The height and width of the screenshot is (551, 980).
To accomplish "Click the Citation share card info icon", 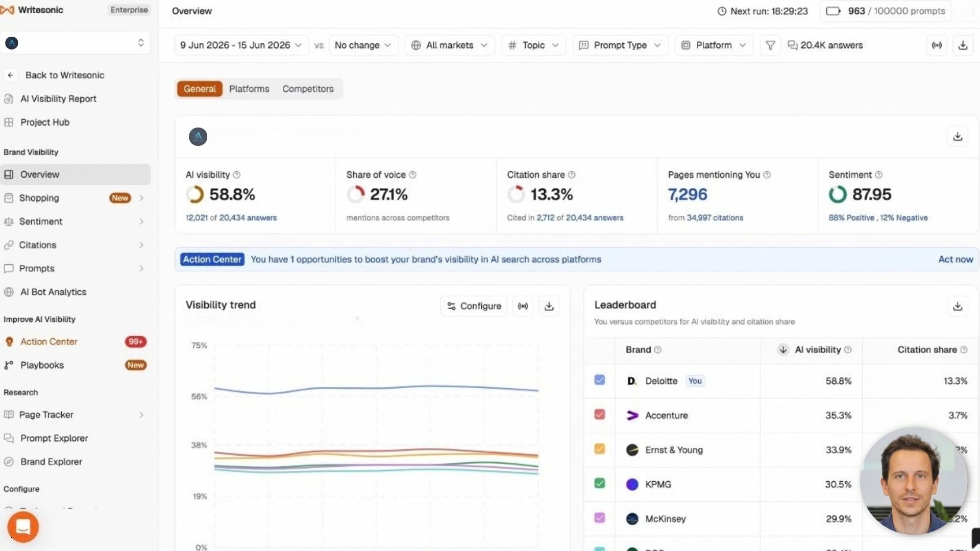I will 572,175.
